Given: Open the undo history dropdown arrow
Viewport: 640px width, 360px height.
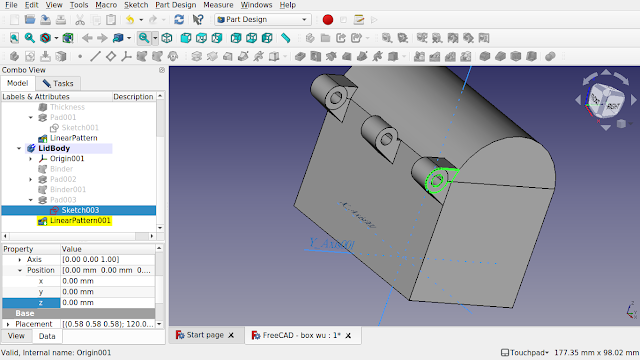Looking at the screenshot, I should pyautogui.click(x=141, y=20).
